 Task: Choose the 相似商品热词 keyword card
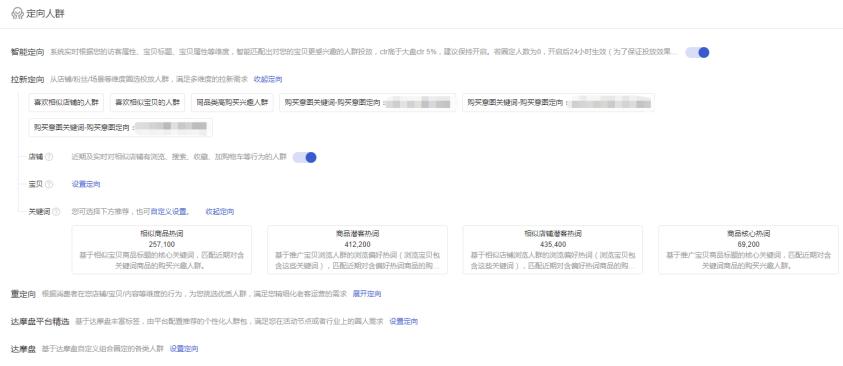click(162, 250)
